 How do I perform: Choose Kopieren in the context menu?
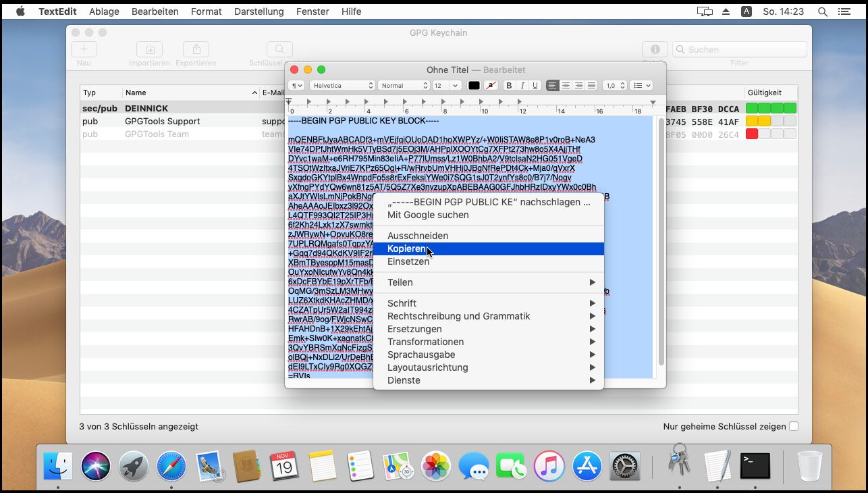pyautogui.click(x=406, y=249)
